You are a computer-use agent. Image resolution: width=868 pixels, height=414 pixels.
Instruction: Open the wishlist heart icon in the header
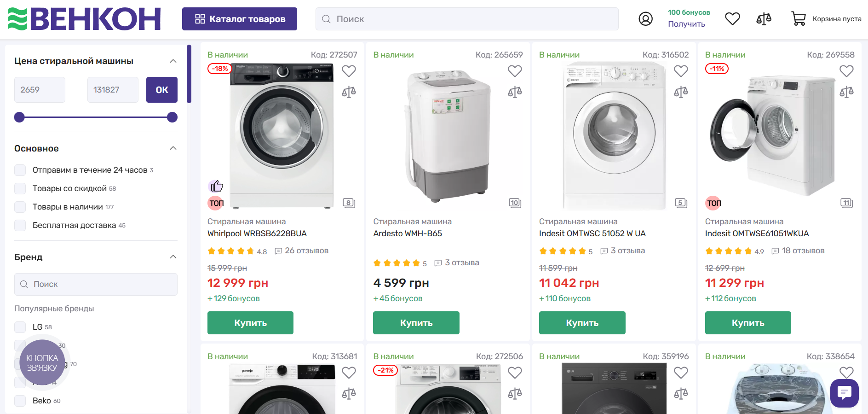[732, 18]
